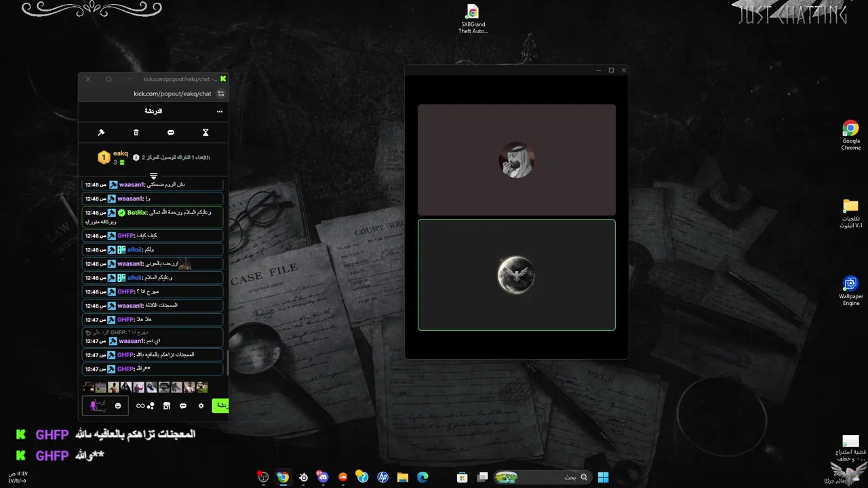This screenshot has width=868, height=488.
Task: Click the chat bubble icon in footer
Action: pos(183,406)
